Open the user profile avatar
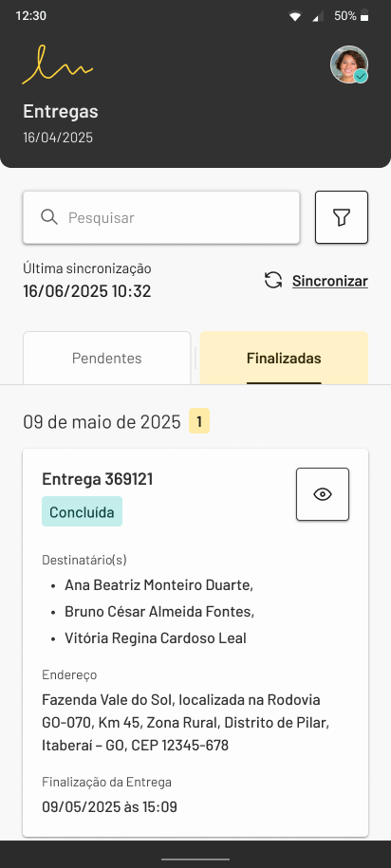 (x=349, y=65)
